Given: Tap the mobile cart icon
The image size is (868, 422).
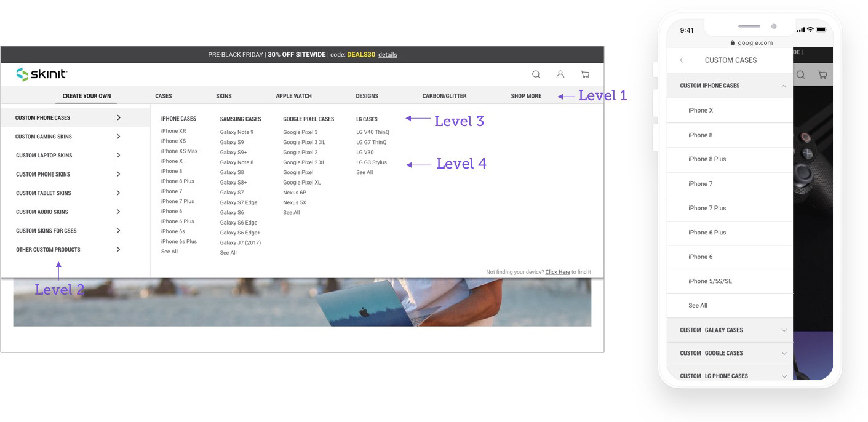Looking at the screenshot, I should click(822, 75).
